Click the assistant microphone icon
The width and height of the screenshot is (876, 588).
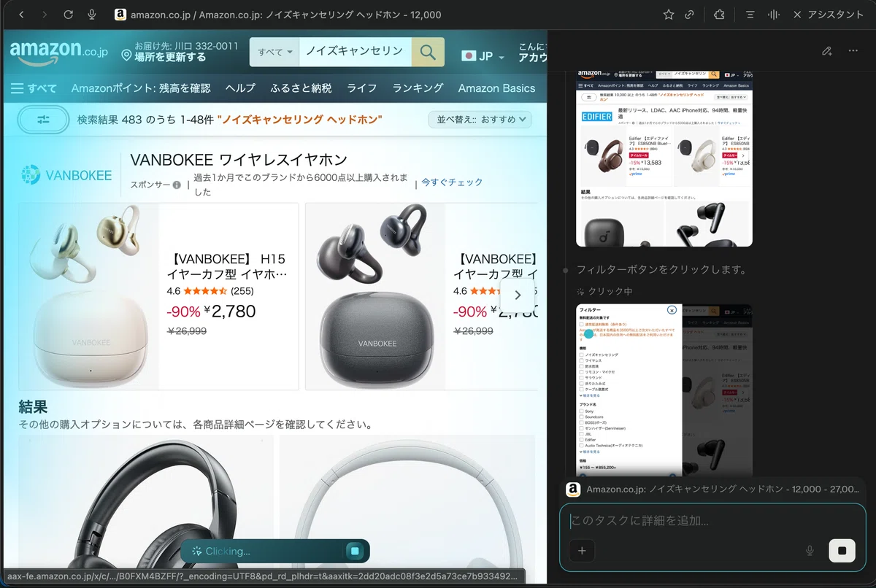pos(810,551)
